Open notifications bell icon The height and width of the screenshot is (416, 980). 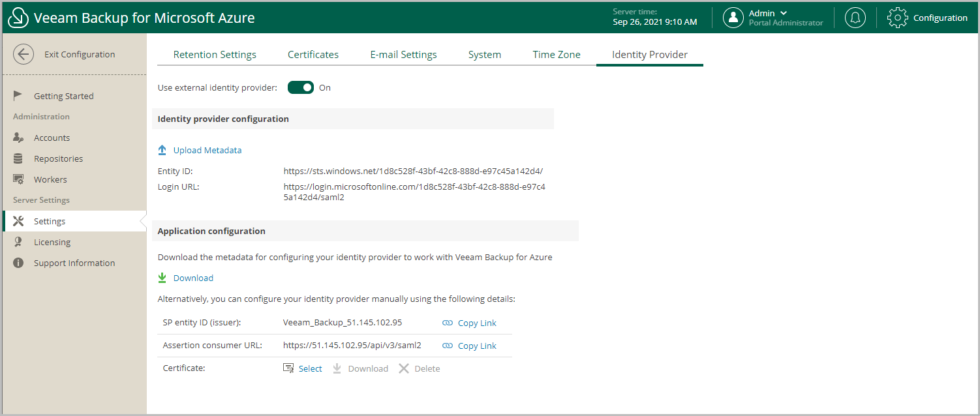coord(855,18)
